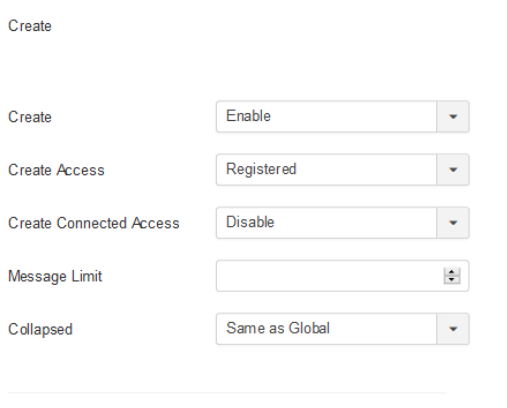Increase Message Limit with the up spinner
Viewport: 507px width, 408px height.
(452, 272)
